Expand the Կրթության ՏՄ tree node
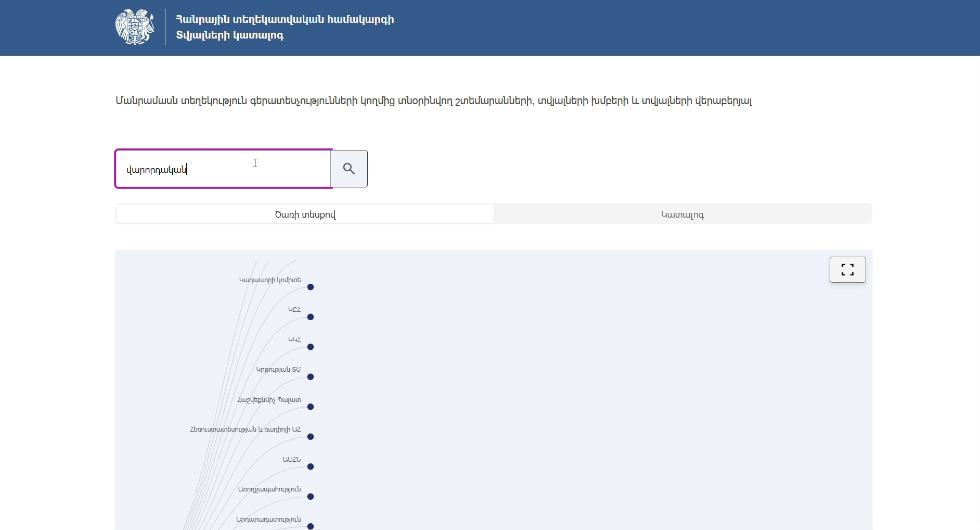The height and width of the screenshot is (530, 980). pos(311,377)
